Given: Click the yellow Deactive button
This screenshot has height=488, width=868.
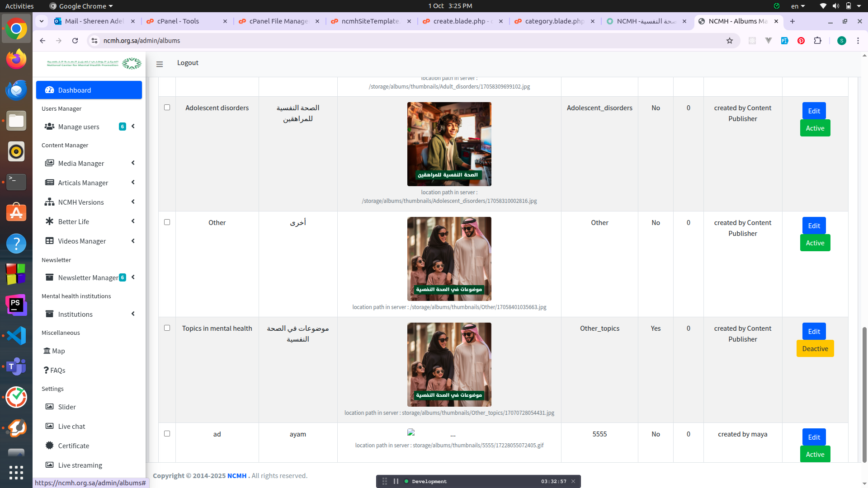Looking at the screenshot, I should point(815,349).
